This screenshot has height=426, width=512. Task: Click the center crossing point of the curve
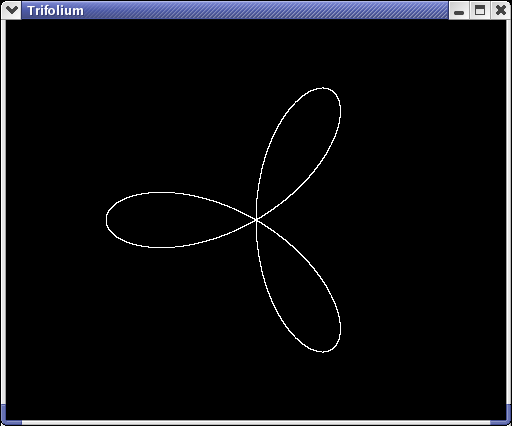tap(257, 220)
